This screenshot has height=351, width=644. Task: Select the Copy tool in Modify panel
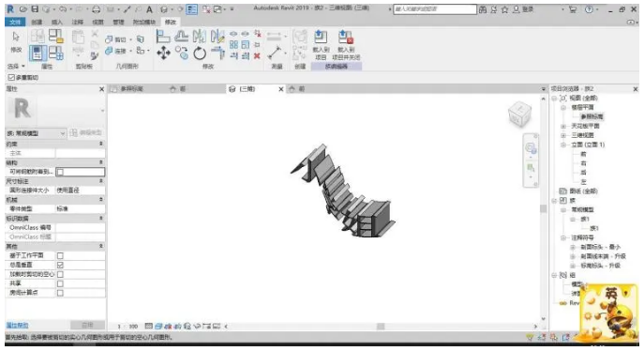click(x=182, y=53)
